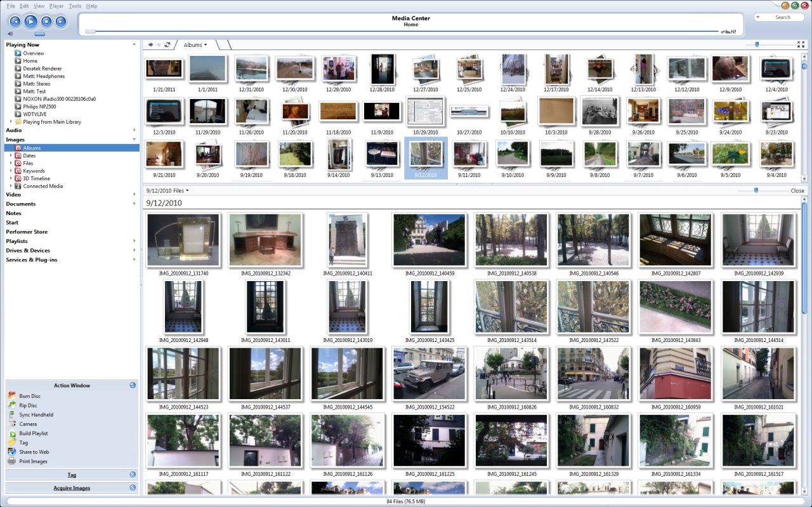Toggle the Tag panel open
This screenshot has width=812, height=507.
click(133, 475)
